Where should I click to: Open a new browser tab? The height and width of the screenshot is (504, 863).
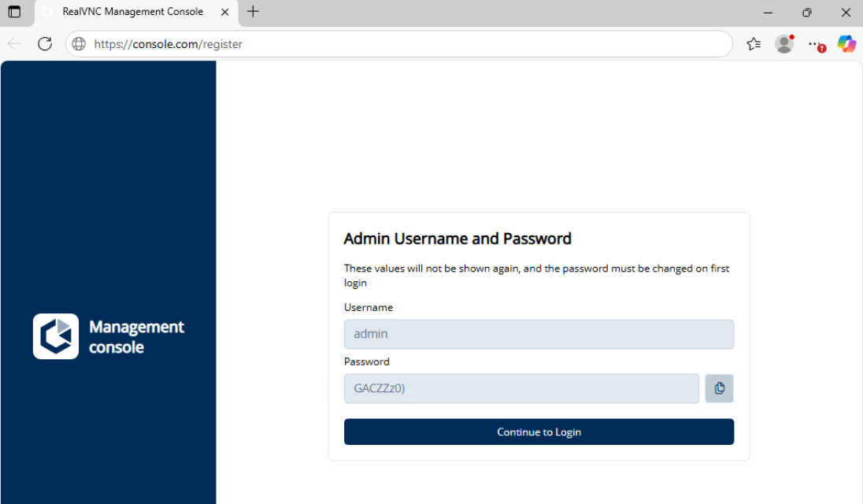pyautogui.click(x=253, y=12)
